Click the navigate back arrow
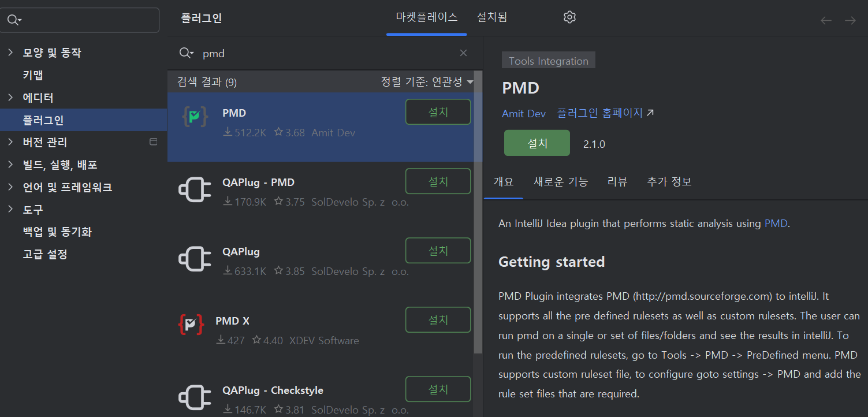 coord(825,20)
